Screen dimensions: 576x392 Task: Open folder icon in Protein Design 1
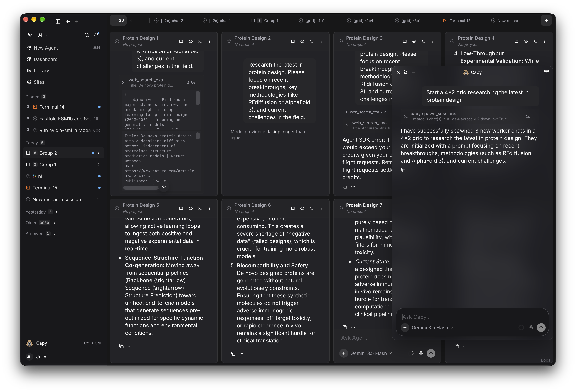tap(181, 41)
